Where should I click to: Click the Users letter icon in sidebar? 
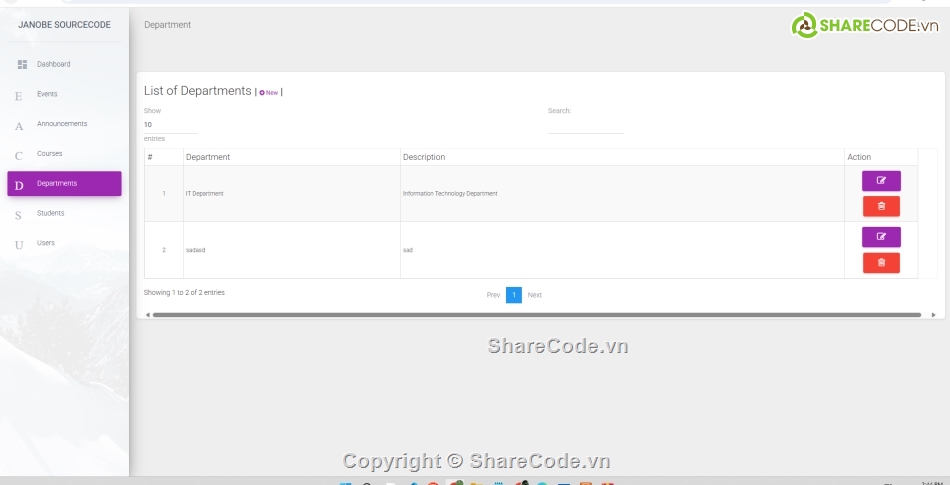click(x=18, y=245)
